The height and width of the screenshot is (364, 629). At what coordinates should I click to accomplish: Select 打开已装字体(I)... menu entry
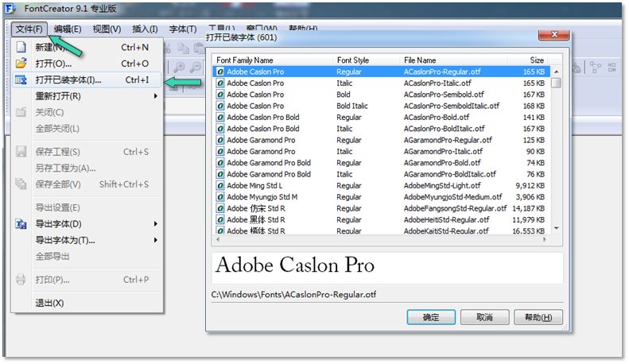[87, 79]
